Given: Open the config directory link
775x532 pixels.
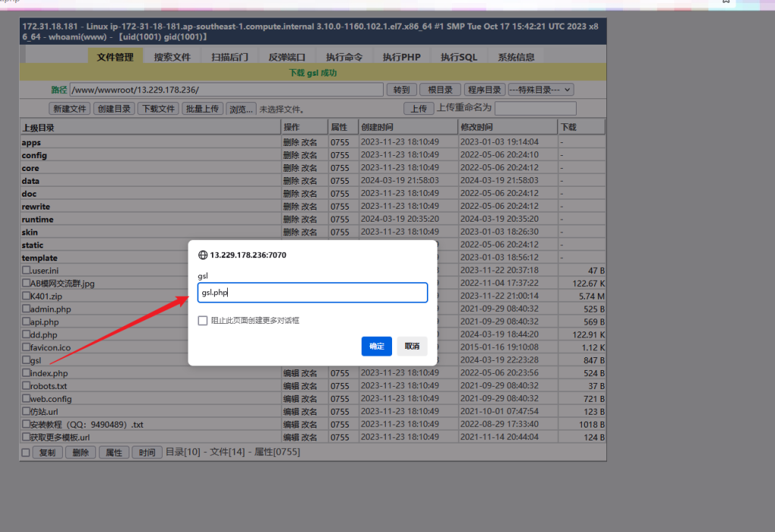Looking at the screenshot, I should coord(34,155).
